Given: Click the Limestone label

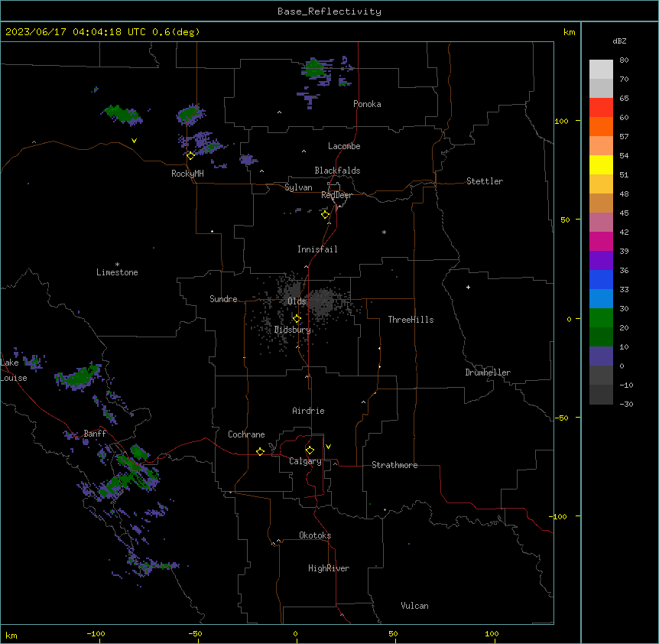Looking at the screenshot, I should (117, 272).
